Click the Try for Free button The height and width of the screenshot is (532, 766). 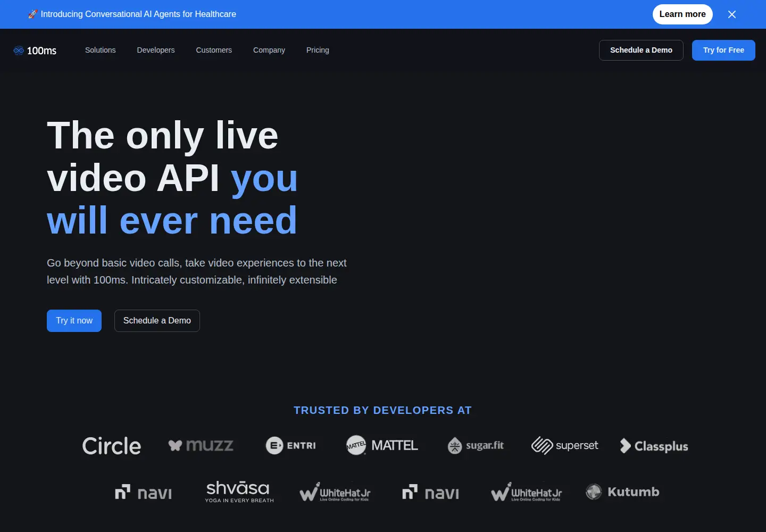pos(723,50)
